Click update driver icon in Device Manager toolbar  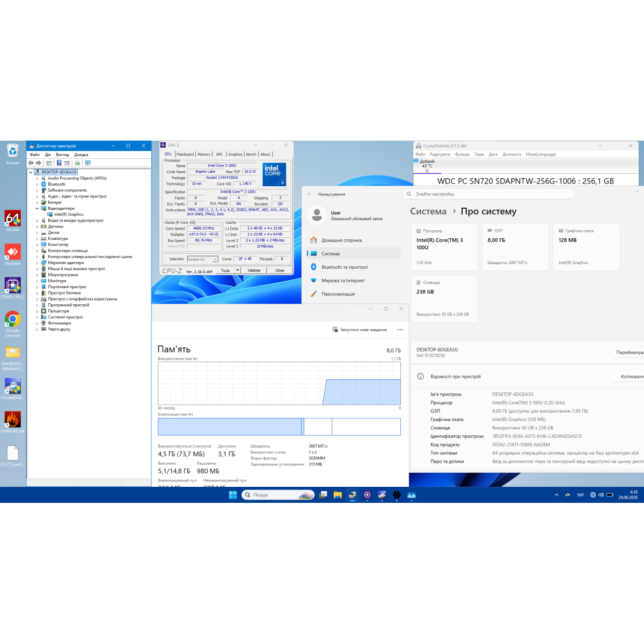tap(78, 163)
